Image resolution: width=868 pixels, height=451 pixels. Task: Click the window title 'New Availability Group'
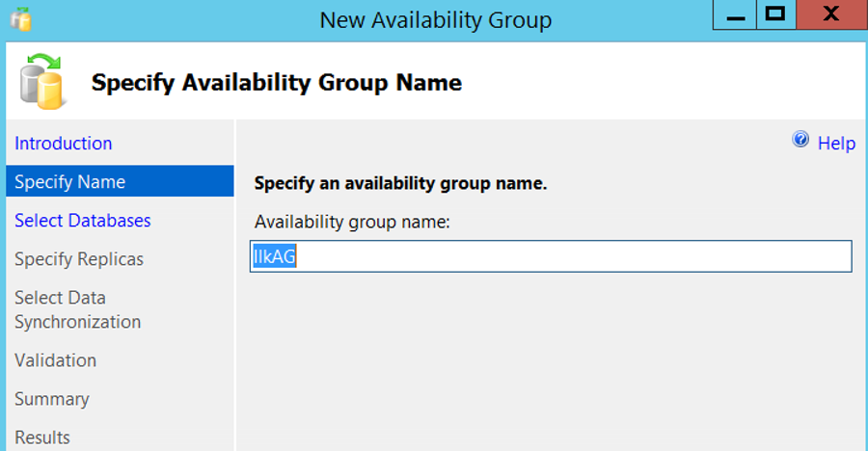coord(436,20)
